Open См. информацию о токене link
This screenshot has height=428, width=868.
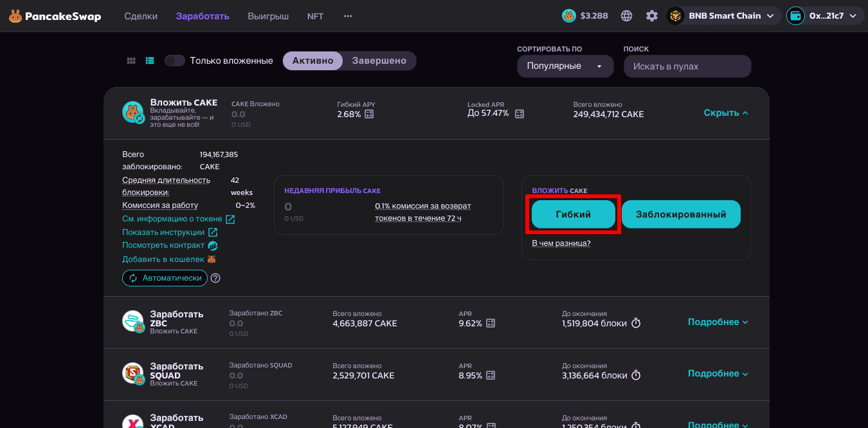pos(172,219)
